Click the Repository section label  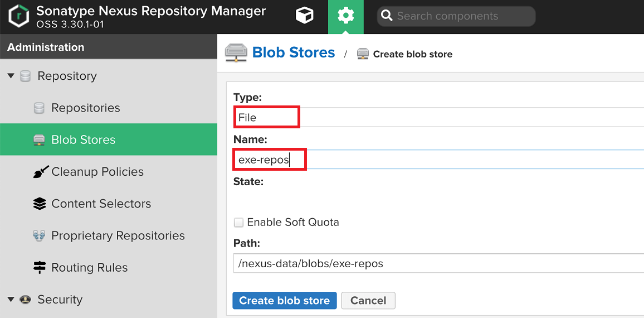tap(67, 76)
